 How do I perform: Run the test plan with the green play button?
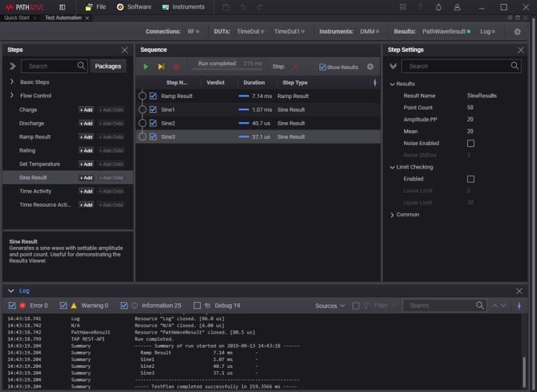(146, 67)
